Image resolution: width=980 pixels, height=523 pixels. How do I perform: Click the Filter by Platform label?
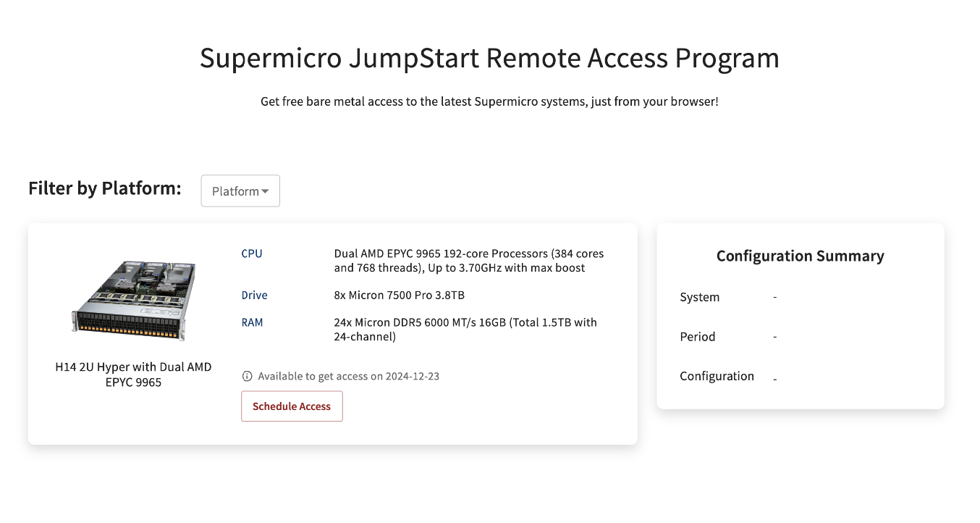coord(105,188)
